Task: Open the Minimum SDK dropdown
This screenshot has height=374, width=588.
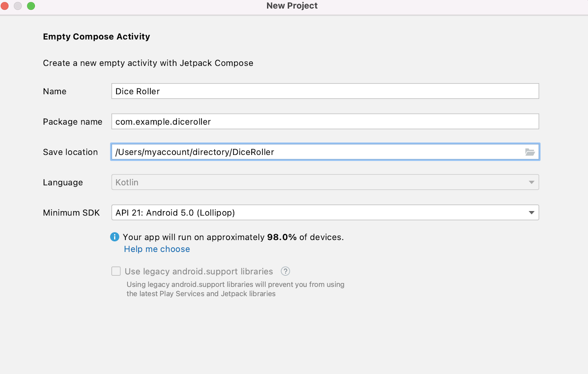Action: click(x=325, y=213)
